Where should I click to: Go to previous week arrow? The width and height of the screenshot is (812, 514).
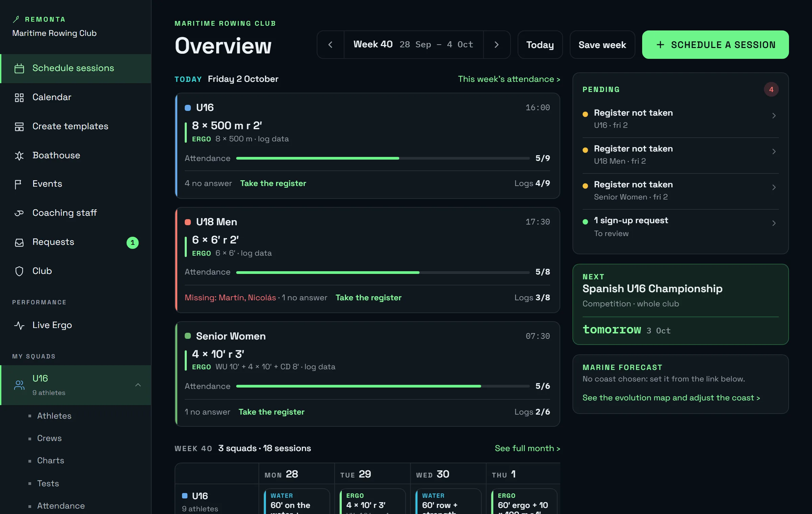pyautogui.click(x=331, y=45)
